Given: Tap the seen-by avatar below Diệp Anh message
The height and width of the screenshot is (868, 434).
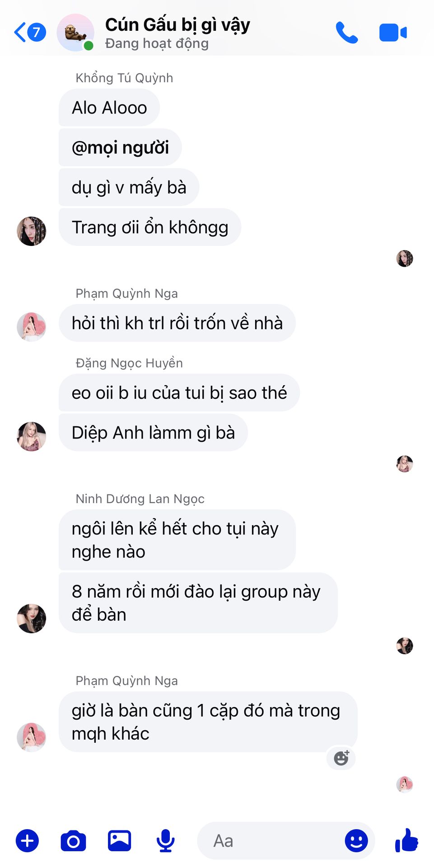Looking at the screenshot, I should pos(405,464).
